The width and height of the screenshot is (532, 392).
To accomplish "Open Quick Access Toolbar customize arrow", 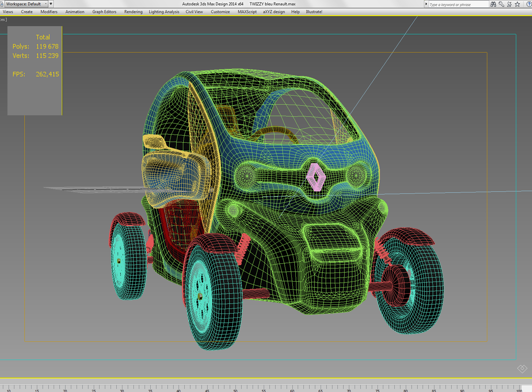I will 51,4.
